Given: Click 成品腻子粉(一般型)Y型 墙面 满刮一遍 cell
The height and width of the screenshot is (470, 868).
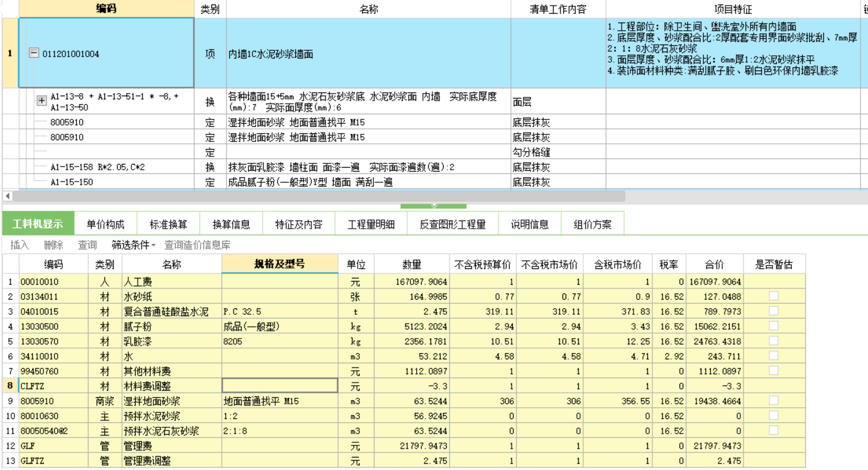Looking at the screenshot, I should 368,182.
